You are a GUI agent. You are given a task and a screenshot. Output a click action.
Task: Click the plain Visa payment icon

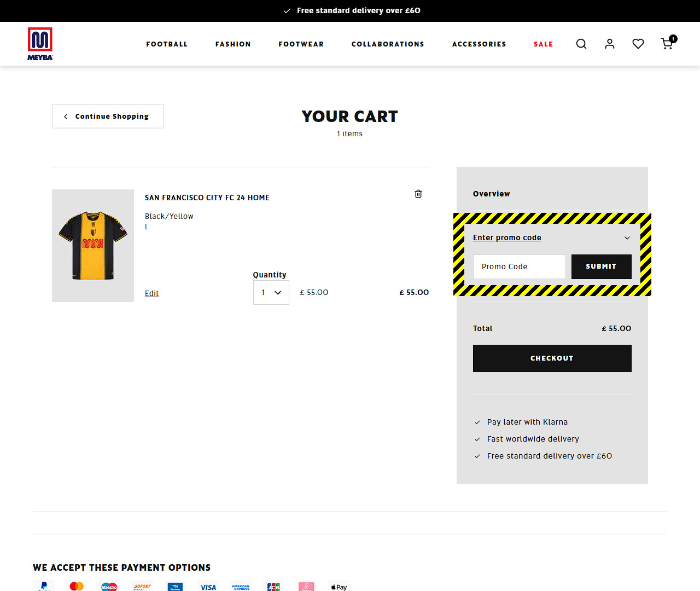(x=208, y=586)
